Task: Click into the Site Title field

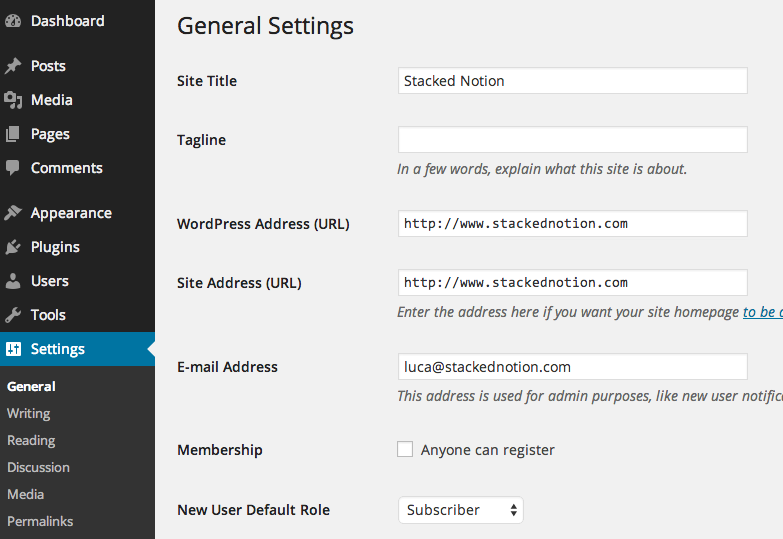Action: coord(572,80)
